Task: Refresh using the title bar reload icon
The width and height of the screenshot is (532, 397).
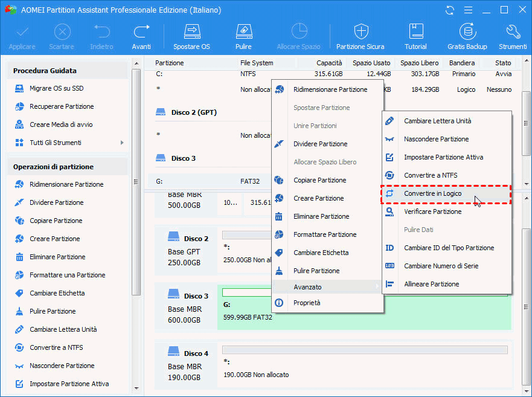Action: tap(450, 10)
